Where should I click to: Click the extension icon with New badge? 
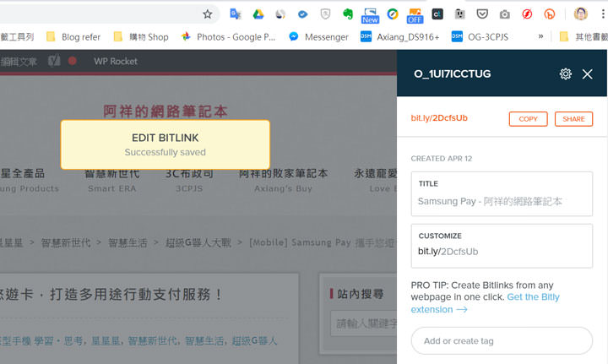(370, 15)
